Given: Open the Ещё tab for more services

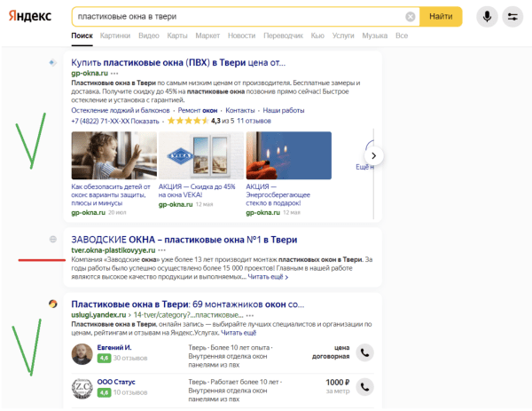Looking at the screenshot, I should [x=402, y=36].
